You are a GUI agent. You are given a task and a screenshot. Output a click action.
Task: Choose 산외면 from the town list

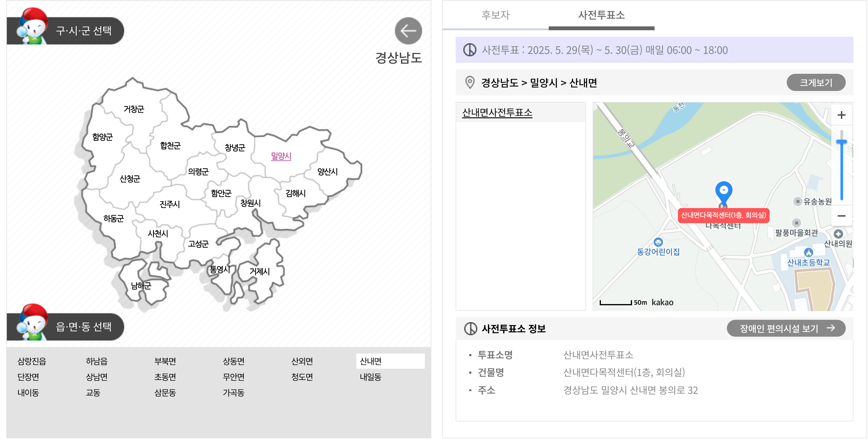click(x=302, y=362)
